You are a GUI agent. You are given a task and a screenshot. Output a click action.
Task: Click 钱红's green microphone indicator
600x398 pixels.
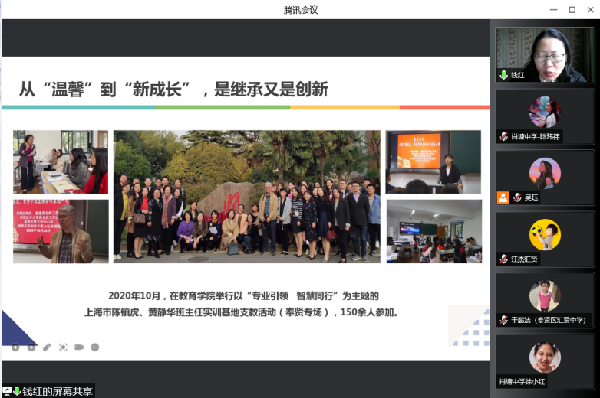pos(504,75)
